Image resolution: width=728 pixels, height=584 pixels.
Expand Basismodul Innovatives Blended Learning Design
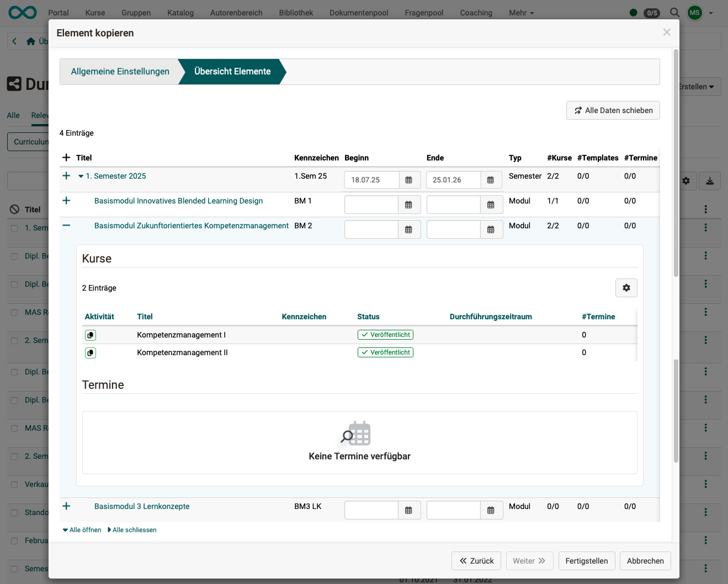(x=66, y=200)
